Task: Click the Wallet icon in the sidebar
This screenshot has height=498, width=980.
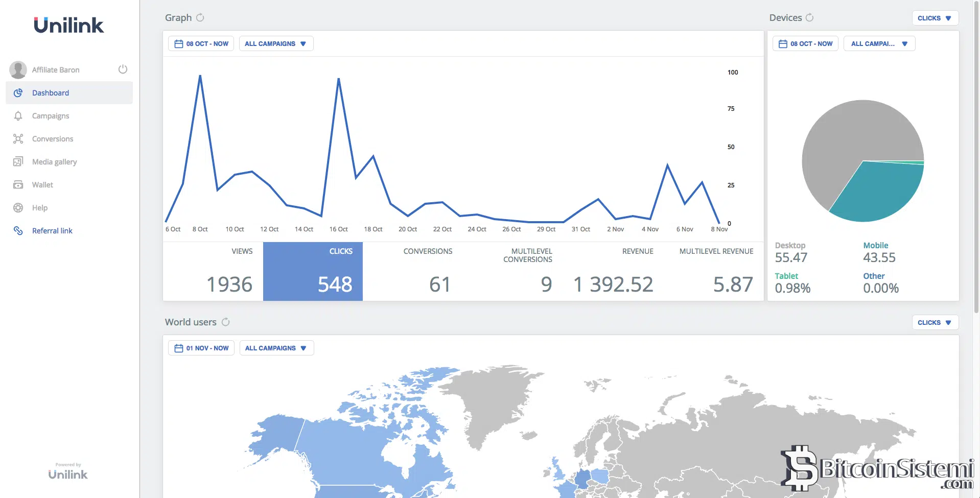Action: 18,185
